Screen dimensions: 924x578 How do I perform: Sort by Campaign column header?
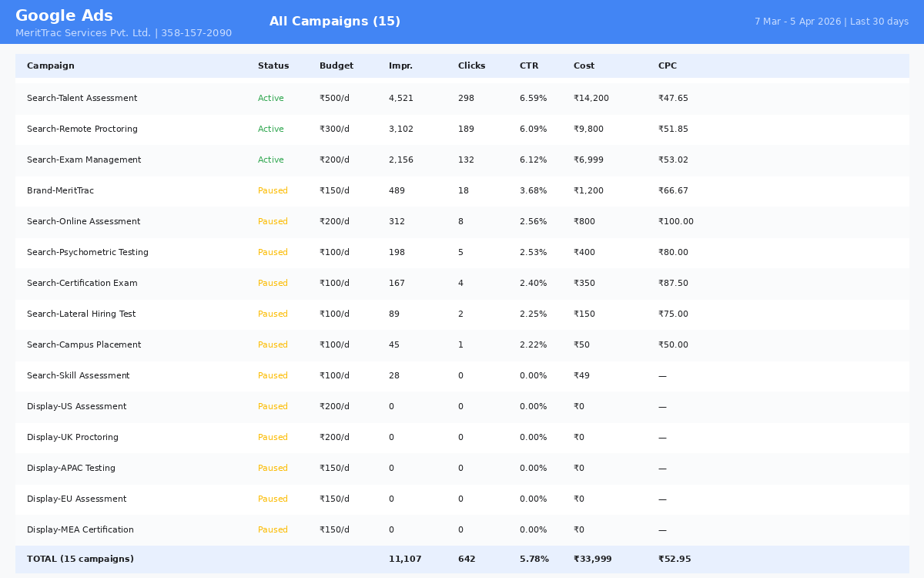(x=51, y=66)
